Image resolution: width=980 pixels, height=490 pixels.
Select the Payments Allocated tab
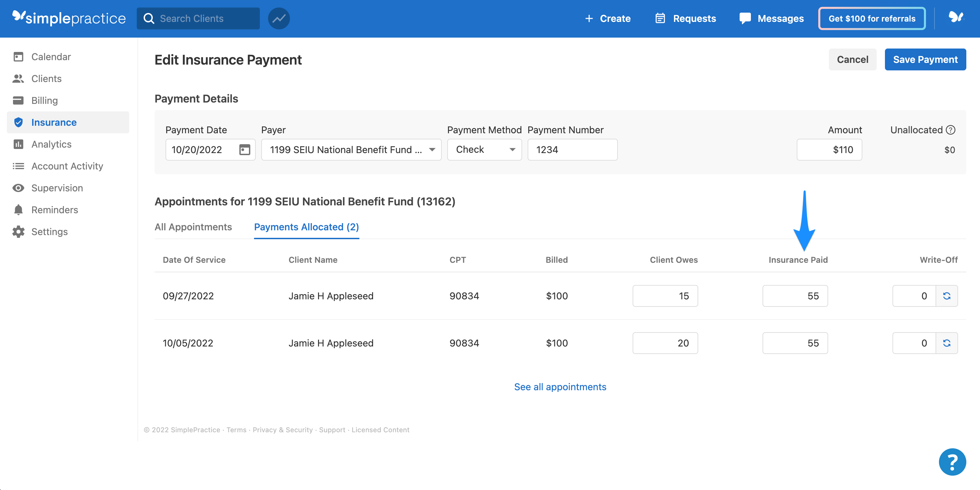306,227
